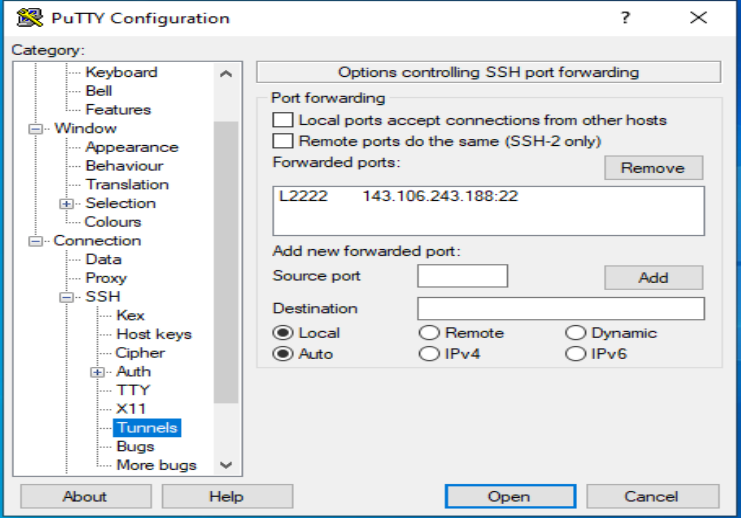Collapse the Connection tree node

(x=35, y=241)
